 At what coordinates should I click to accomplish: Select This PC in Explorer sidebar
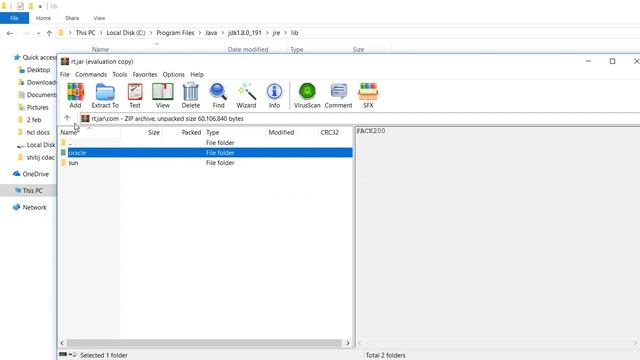pyautogui.click(x=29, y=191)
